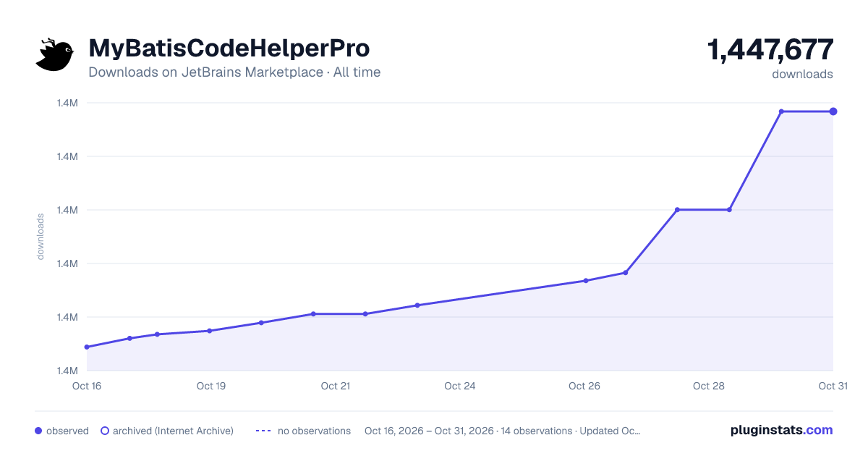The height and width of the screenshot is (456, 868).
Task: Click the MyBatisCodeHelperPro title
Action: point(229,48)
